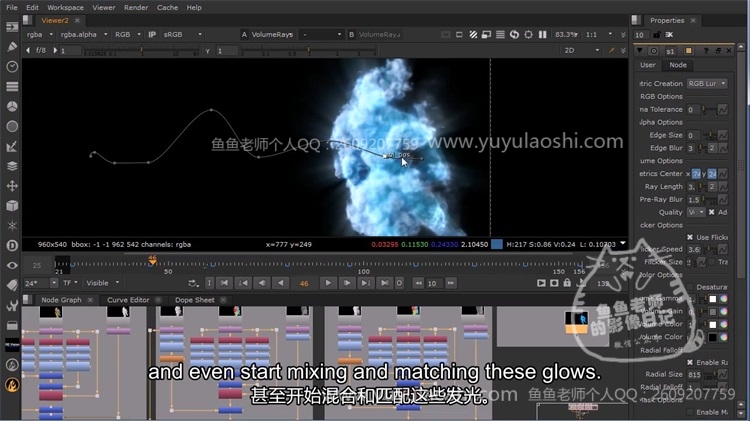
Task: Open the flame plugin icon in left toolbar
Action: click(x=12, y=384)
